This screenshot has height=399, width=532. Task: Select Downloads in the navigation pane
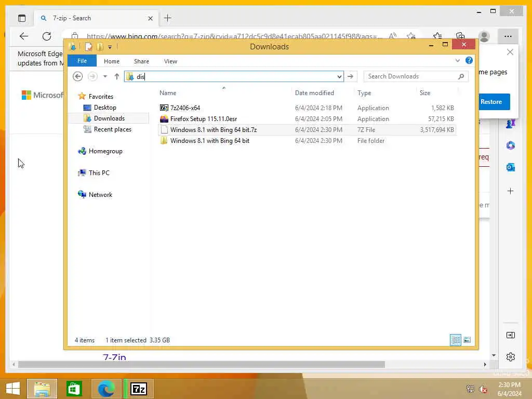109,118
